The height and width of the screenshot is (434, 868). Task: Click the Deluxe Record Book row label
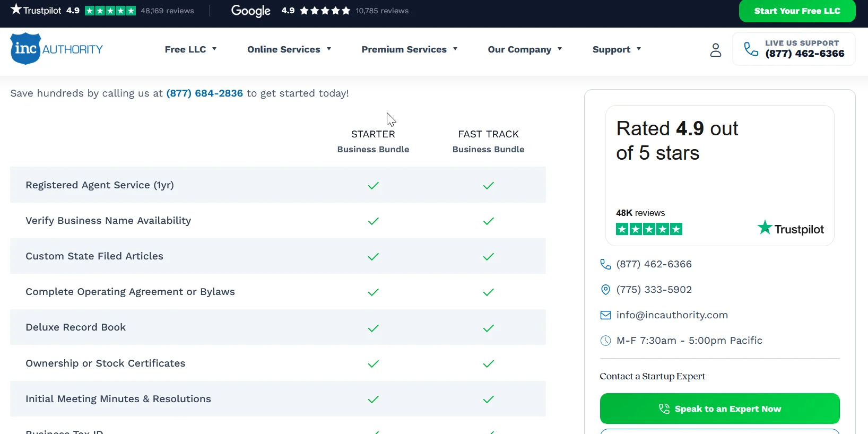[76, 327]
